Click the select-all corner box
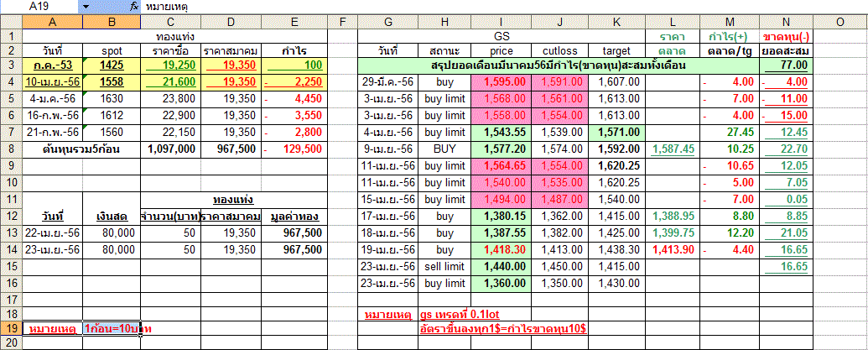Viewport: 868px width, 350px height. 11,22
